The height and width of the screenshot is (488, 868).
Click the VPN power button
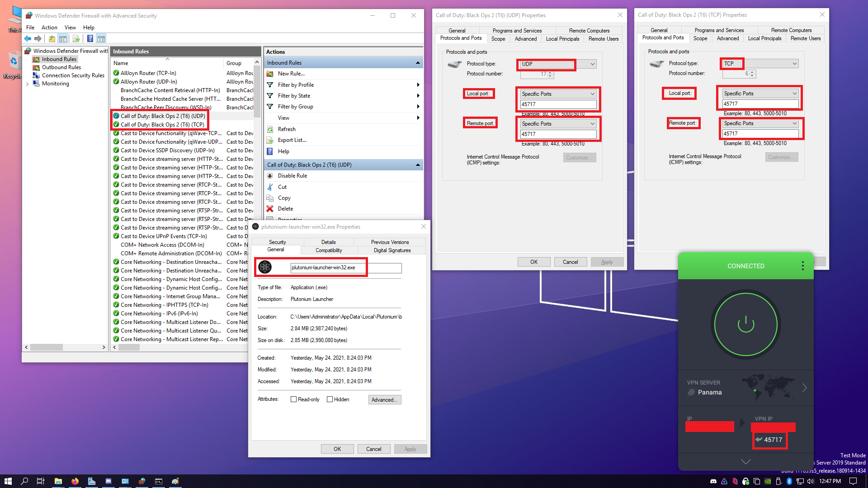point(745,324)
